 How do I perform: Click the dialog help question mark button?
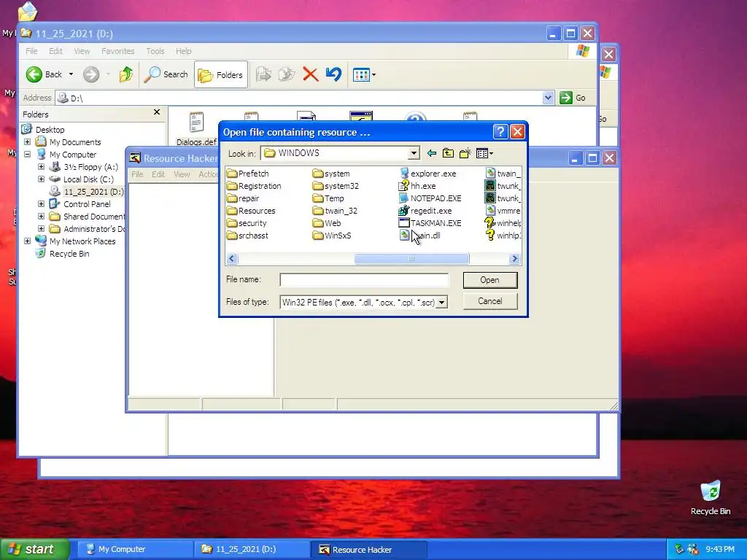(500, 132)
